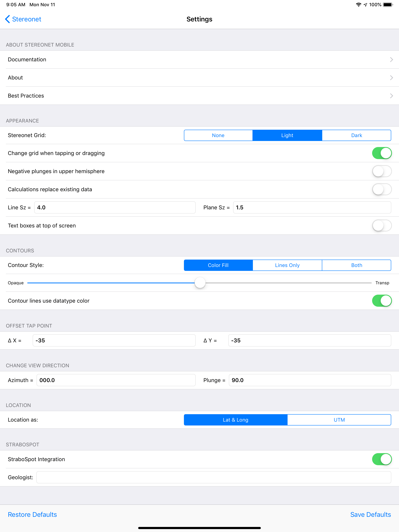Screen dimensions: 399x532
Task: Select Lines Only contour style
Action: click(287, 265)
